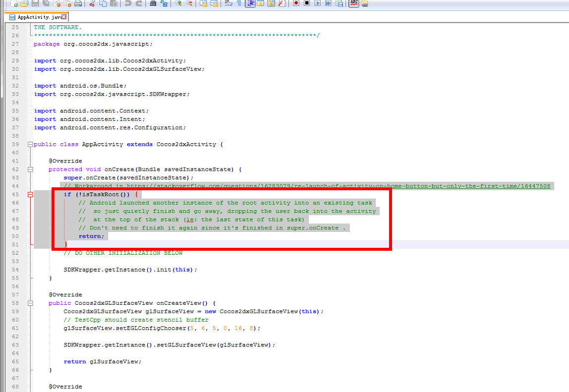Paste from clipboard via toolbar
Image resolution: width=569 pixels, height=392 pixels.
tap(114, 3)
